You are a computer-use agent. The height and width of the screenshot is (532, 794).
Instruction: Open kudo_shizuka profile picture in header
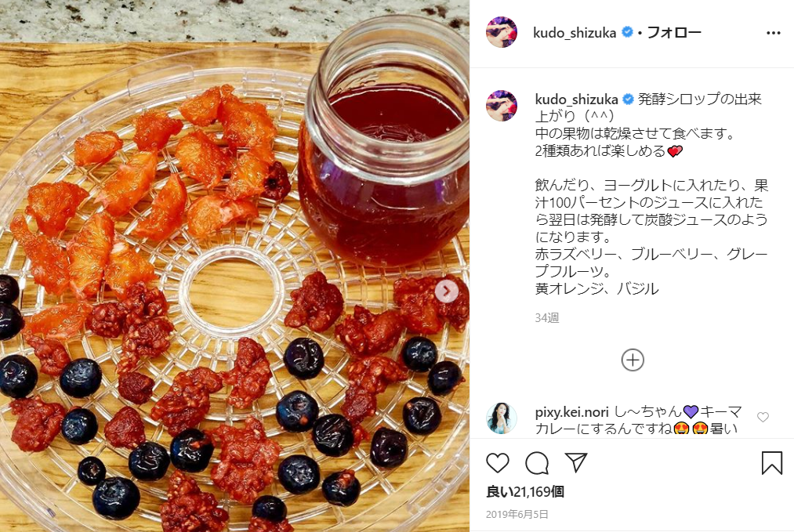pos(502,32)
